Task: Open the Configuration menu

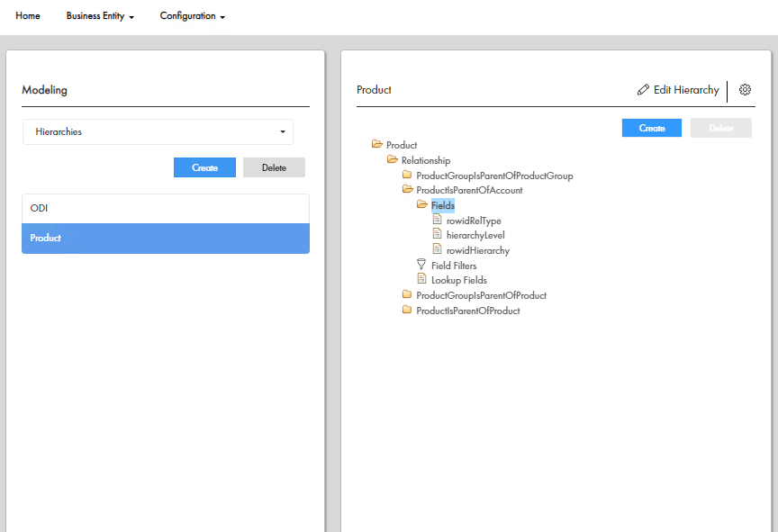Action: pyautogui.click(x=192, y=16)
